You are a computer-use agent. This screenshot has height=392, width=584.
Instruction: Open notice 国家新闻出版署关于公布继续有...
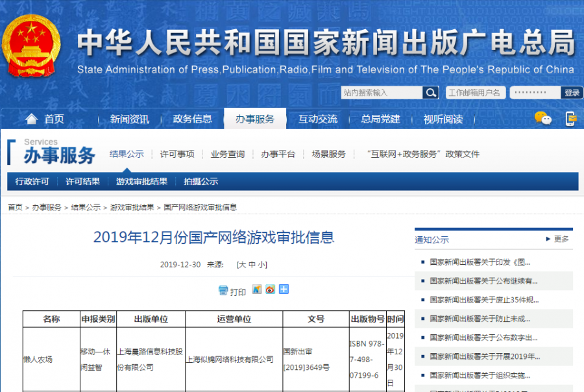pos(484,281)
